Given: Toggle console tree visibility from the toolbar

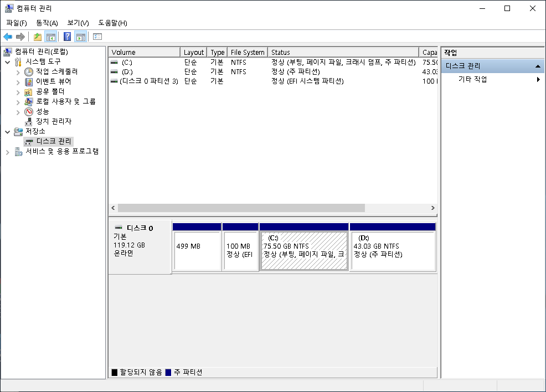Looking at the screenshot, I should (51, 37).
